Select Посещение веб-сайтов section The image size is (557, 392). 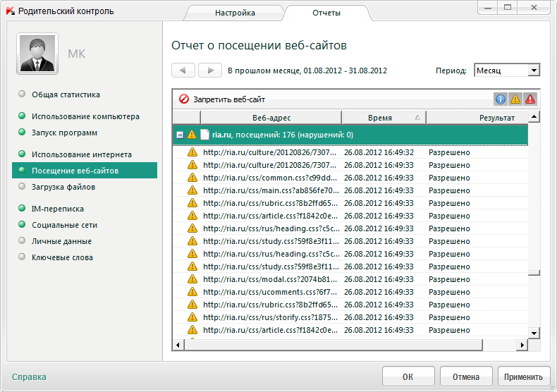pos(85,171)
